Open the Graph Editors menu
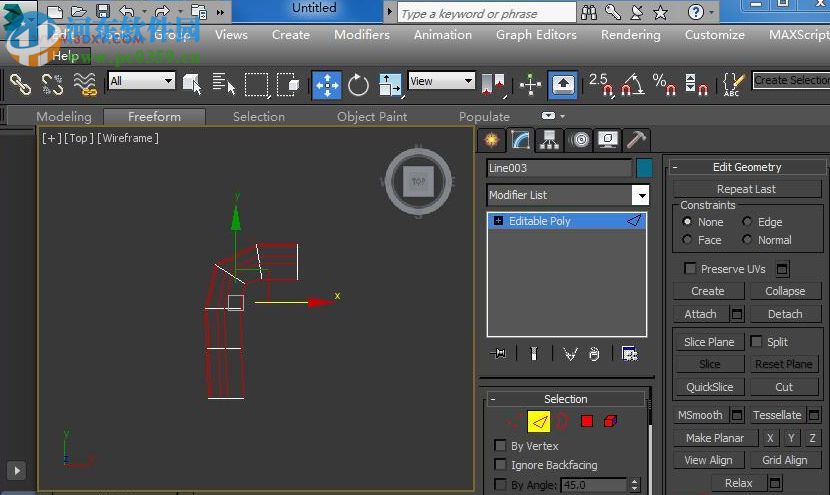Image resolution: width=830 pixels, height=495 pixels. [536, 34]
